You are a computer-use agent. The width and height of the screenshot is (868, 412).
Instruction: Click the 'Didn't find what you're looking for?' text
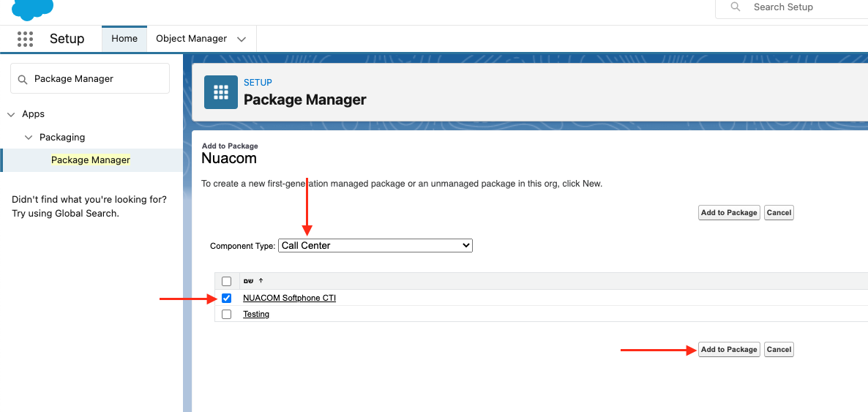[89, 199]
